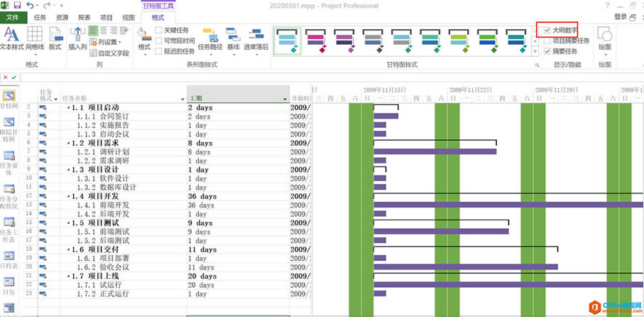Open 绘图 (Drawing) shapes tool
Screen dimensions: 644x317
(x=604, y=40)
